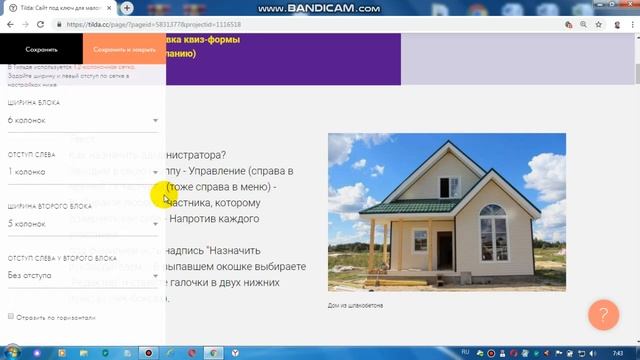Open the Chrome three-dot menu

[x=633, y=24]
